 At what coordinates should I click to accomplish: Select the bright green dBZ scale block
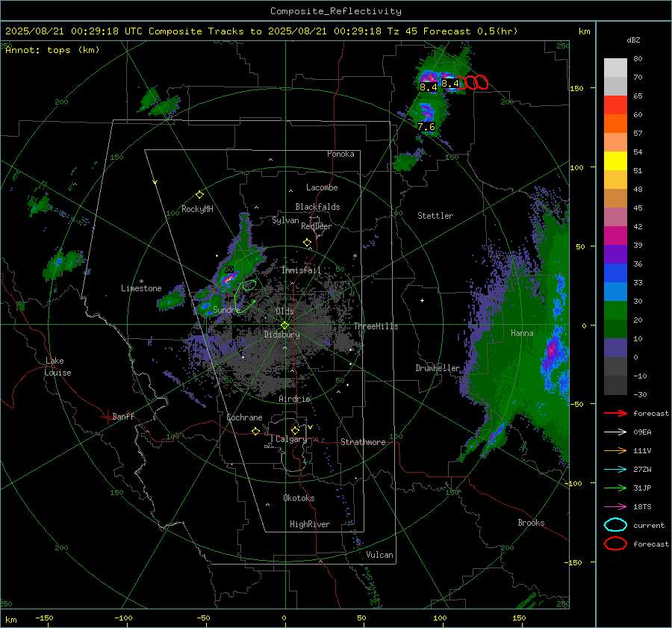(615, 310)
